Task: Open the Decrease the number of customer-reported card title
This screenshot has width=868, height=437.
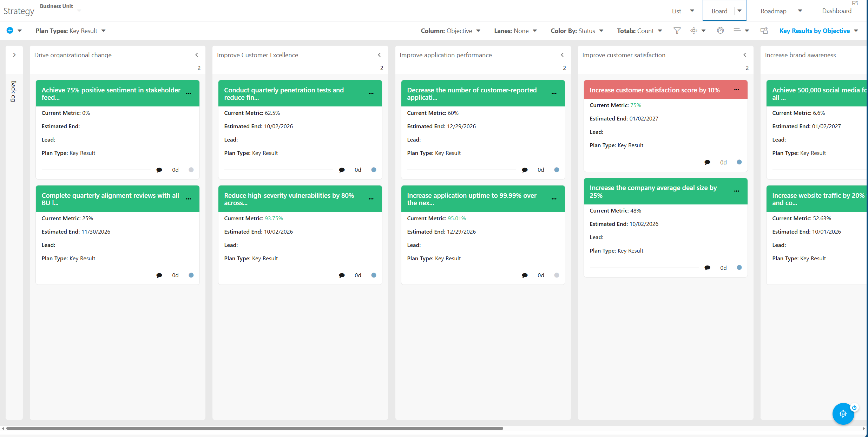Action: pyautogui.click(x=472, y=94)
